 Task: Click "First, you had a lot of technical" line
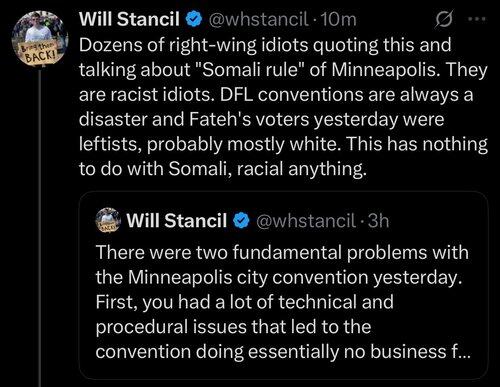tap(245, 302)
